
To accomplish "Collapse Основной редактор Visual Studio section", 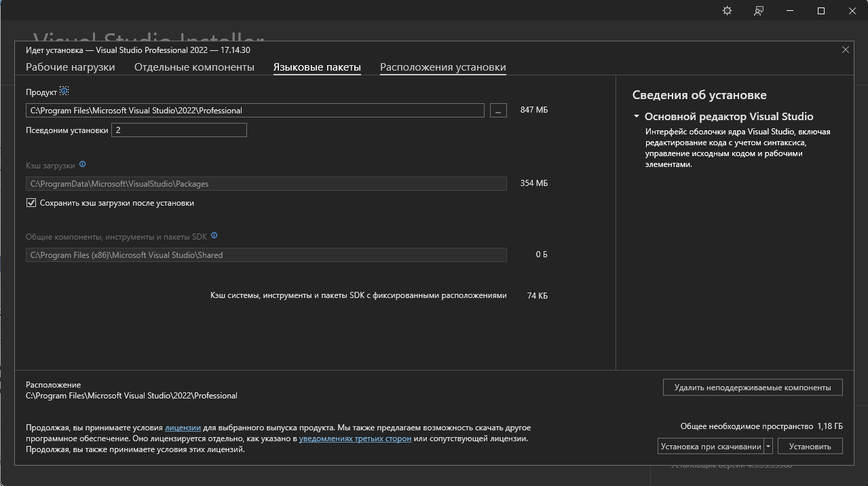I will coord(637,117).
